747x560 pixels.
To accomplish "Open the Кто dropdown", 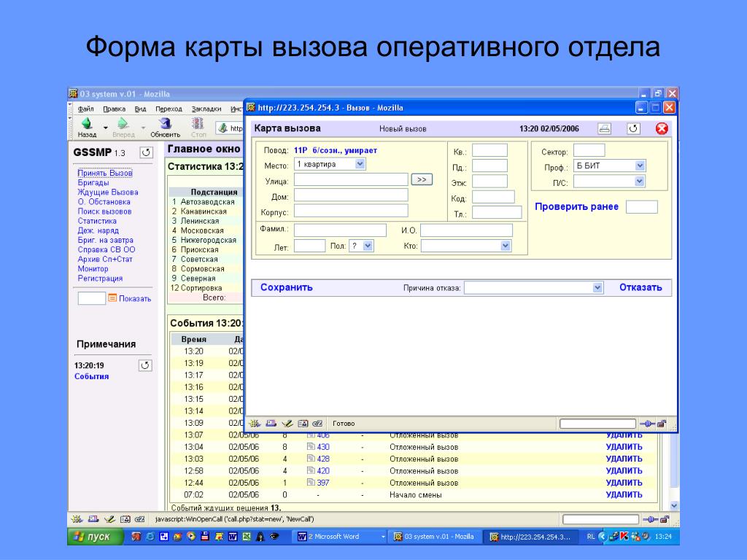I will coord(506,246).
